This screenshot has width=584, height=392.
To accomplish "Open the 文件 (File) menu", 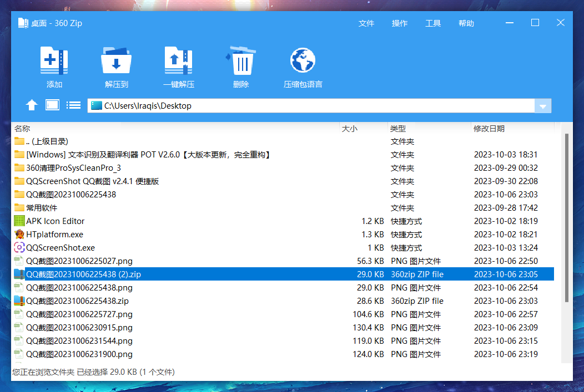I will [366, 23].
